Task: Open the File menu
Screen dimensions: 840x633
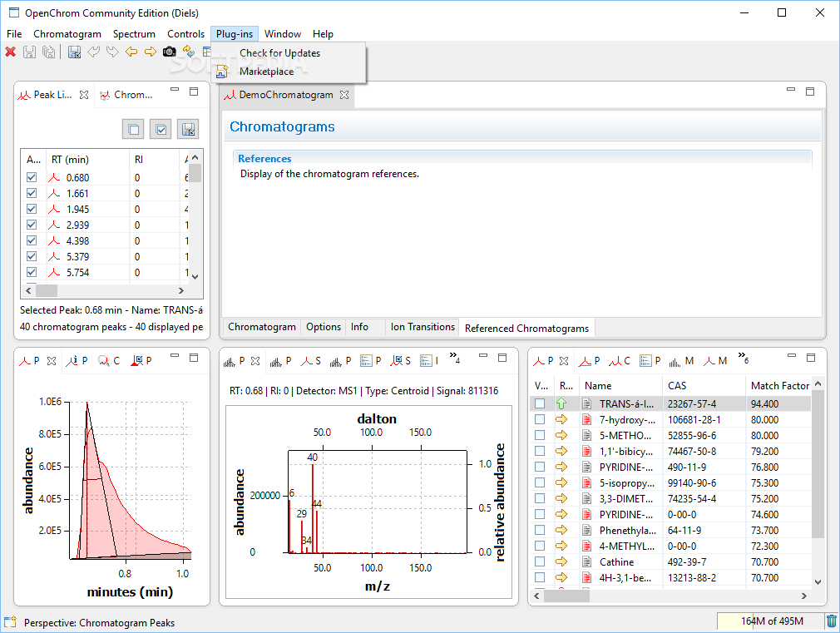Action: coord(14,34)
